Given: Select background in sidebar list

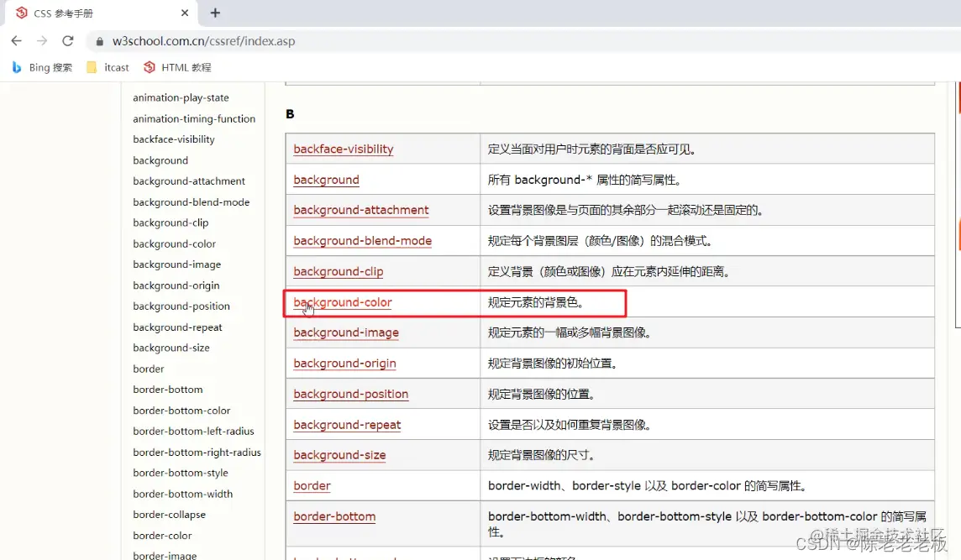Looking at the screenshot, I should pos(160,160).
